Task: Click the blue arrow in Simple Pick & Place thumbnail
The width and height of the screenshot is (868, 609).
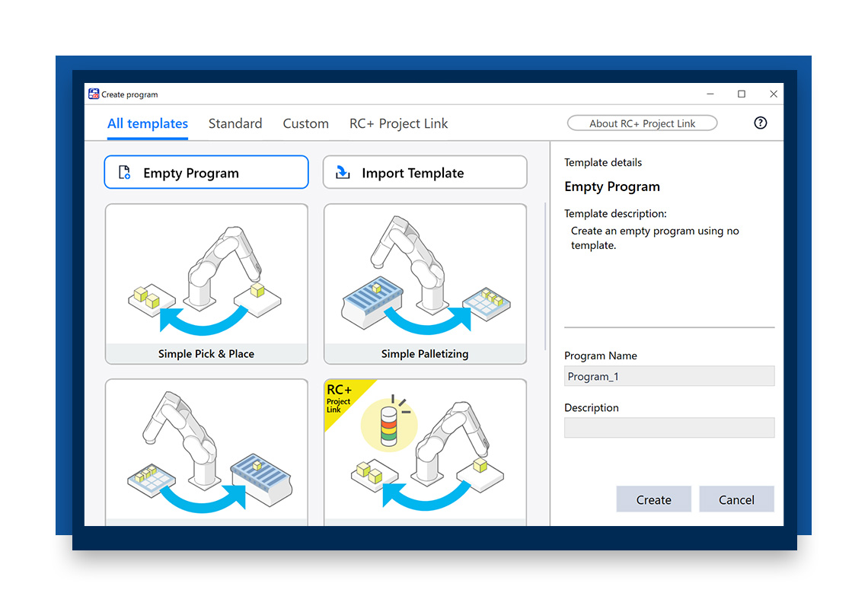Action: pyautogui.click(x=199, y=322)
